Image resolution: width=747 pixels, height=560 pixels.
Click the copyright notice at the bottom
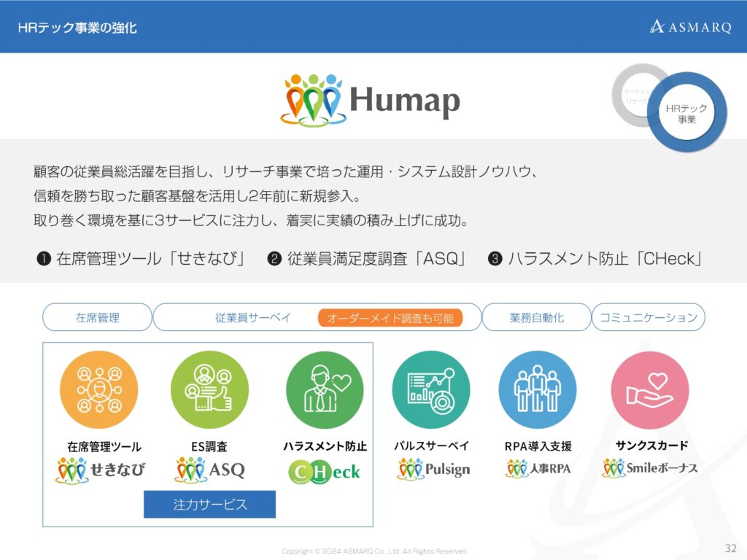[x=374, y=551]
